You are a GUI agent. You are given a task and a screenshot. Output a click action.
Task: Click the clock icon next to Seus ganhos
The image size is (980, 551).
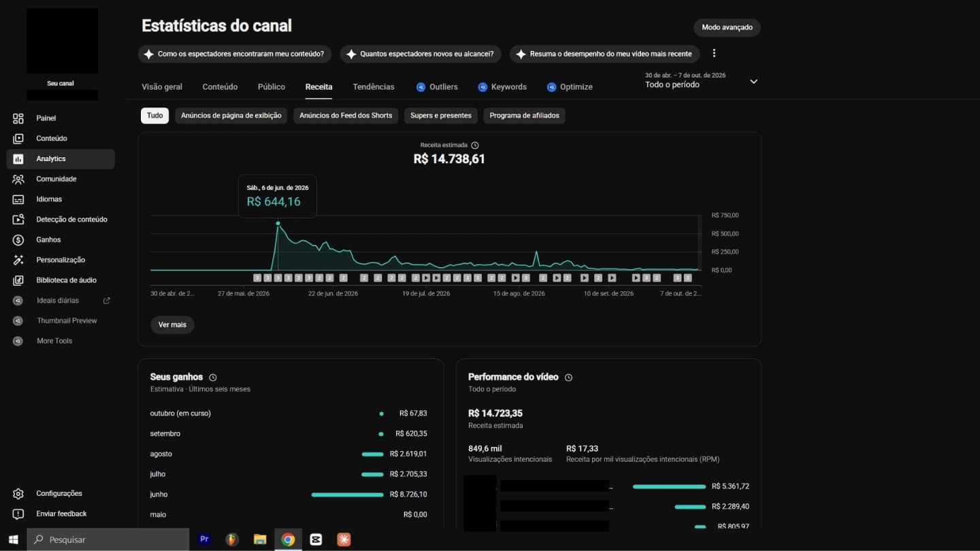click(x=213, y=377)
